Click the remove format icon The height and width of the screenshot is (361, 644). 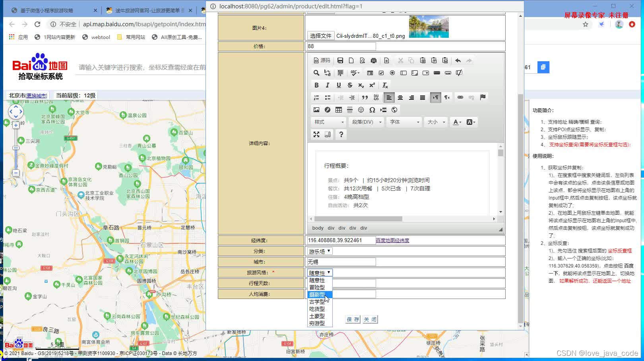pos(385,85)
